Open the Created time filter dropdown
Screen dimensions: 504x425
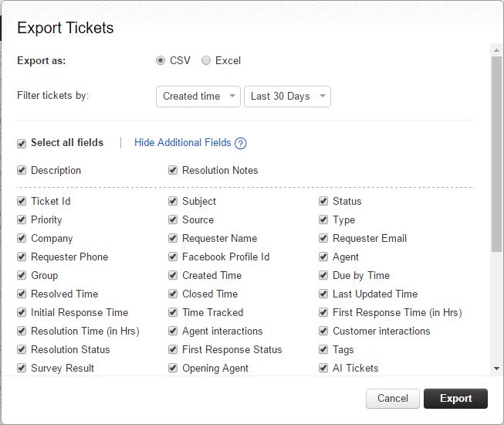(x=198, y=96)
